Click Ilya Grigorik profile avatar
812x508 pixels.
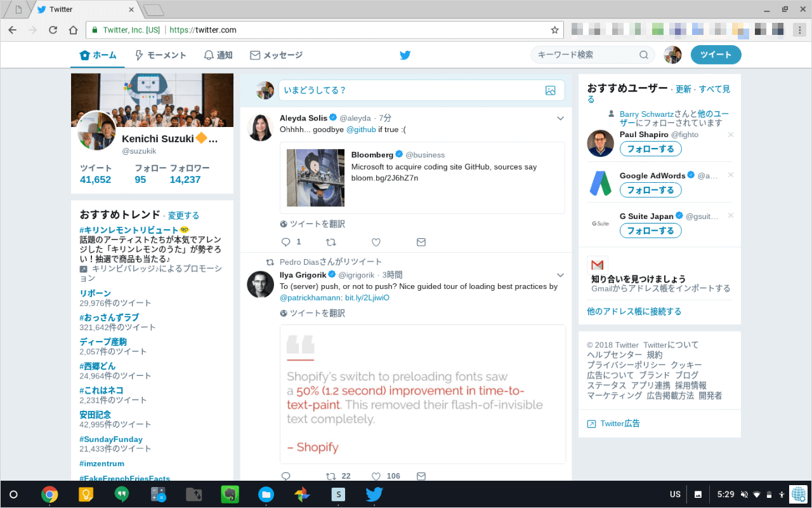click(260, 284)
